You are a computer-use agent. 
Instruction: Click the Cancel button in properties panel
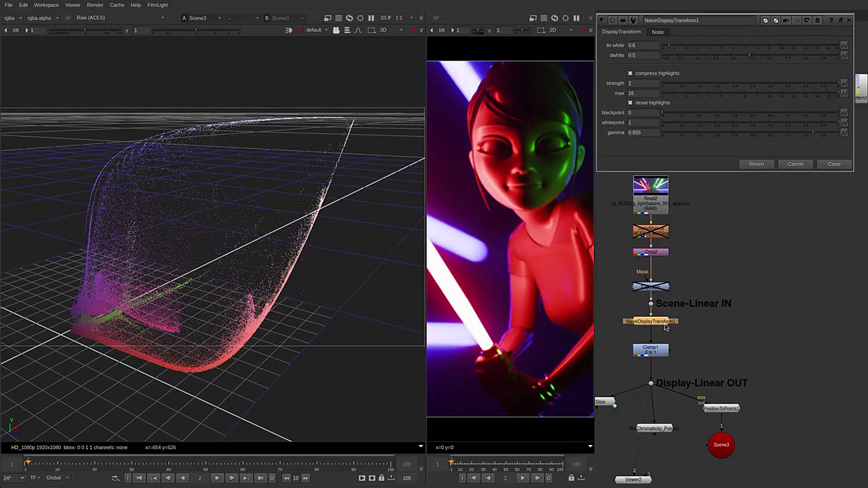coord(795,164)
